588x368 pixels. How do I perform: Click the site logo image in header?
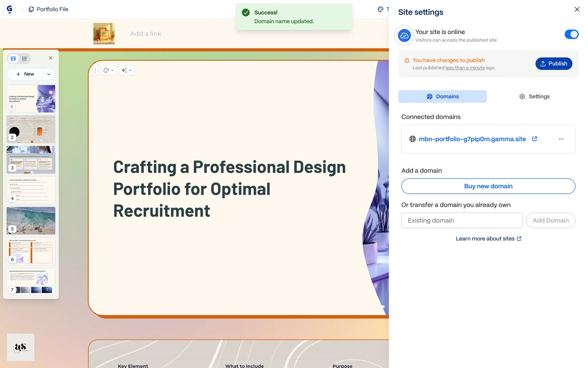[104, 34]
